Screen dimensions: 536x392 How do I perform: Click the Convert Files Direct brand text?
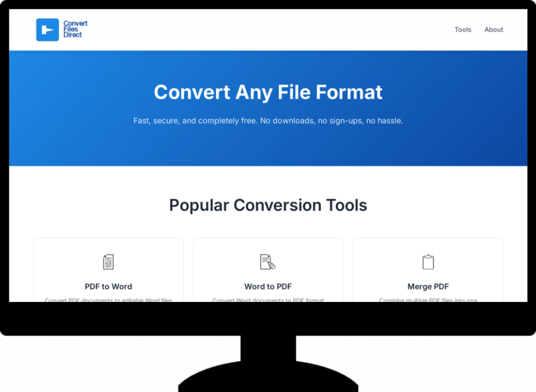(x=75, y=29)
